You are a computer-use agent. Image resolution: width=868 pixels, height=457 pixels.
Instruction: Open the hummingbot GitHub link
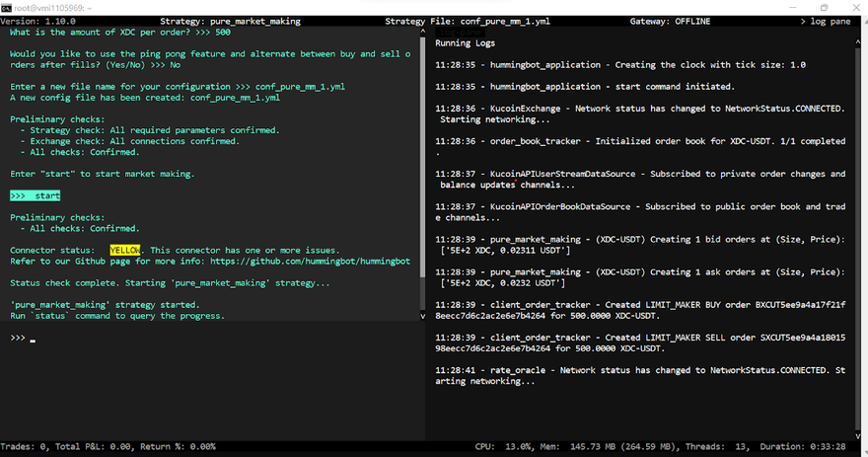click(x=309, y=262)
